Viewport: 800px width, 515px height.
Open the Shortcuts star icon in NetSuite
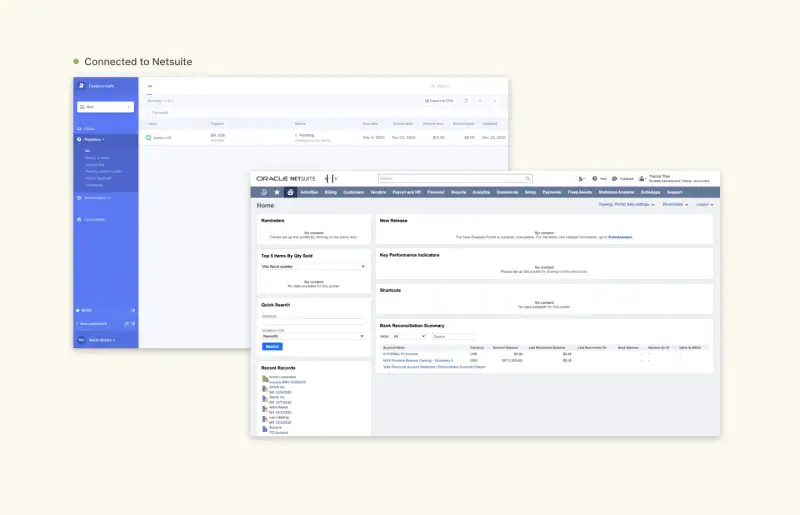[x=277, y=192]
